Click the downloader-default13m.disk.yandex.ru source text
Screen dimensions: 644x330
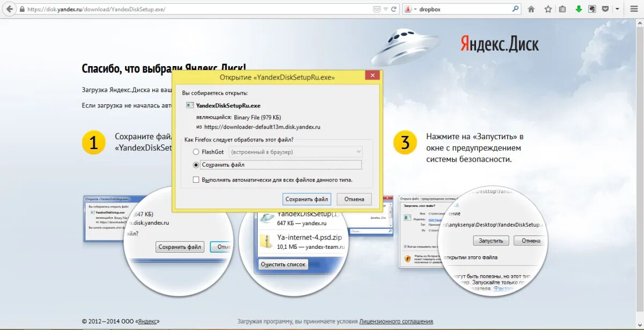pyautogui.click(x=262, y=127)
